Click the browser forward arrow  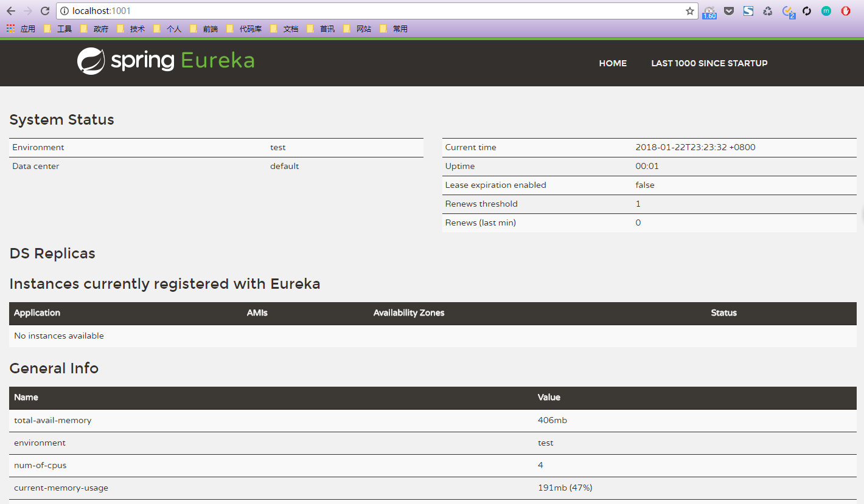point(28,11)
